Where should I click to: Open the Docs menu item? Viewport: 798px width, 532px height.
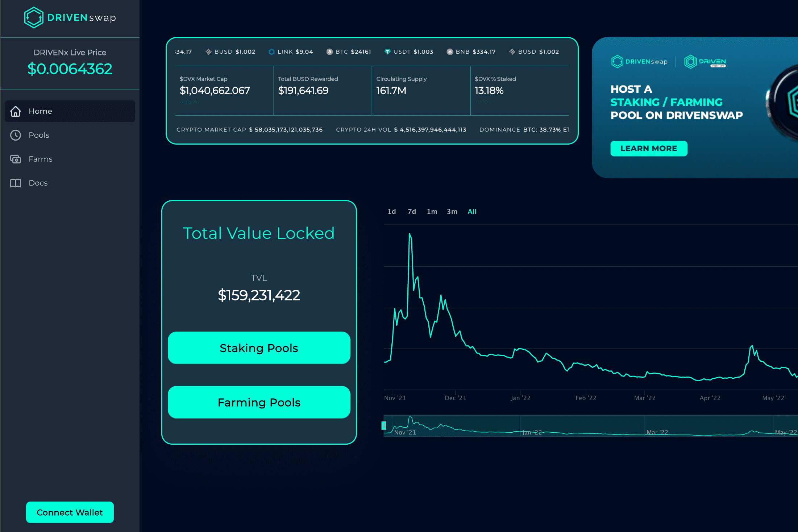click(x=70, y=183)
